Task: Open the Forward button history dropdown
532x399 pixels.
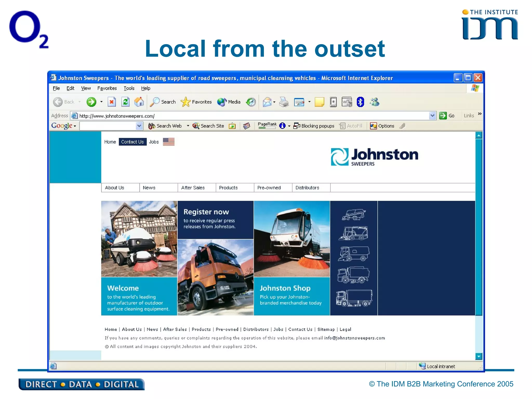Action: [101, 102]
